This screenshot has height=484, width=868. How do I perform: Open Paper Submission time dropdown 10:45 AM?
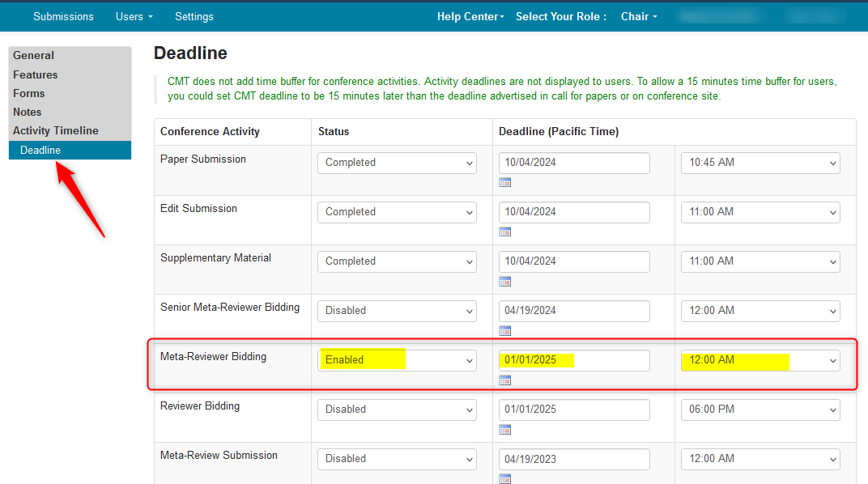coord(760,163)
